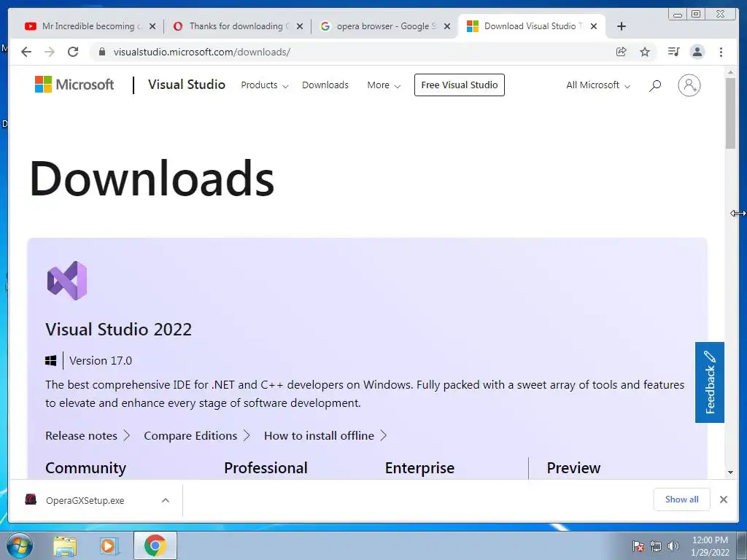The width and height of the screenshot is (747, 560).
Task: Close the Download Visual Studio tab
Action: point(594,27)
